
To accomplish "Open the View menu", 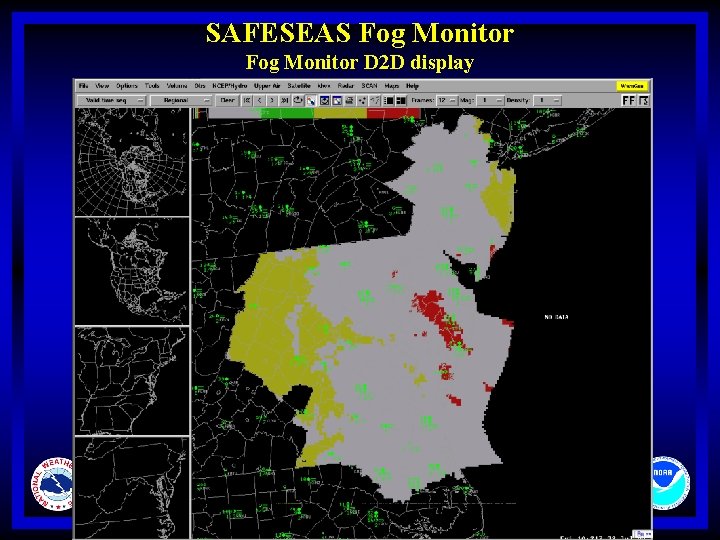I will click(x=102, y=86).
